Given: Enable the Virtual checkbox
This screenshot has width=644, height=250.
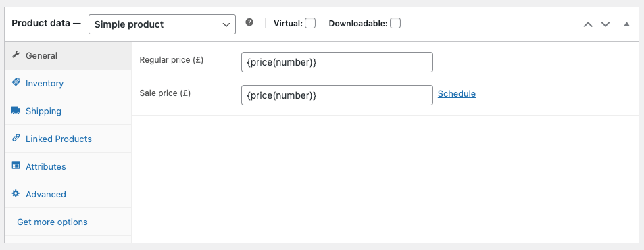Looking at the screenshot, I should tap(310, 24).
